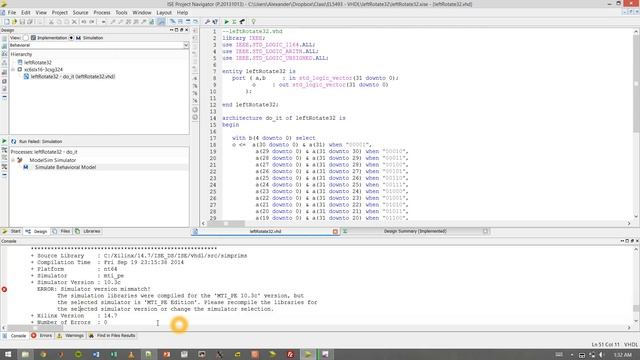The height and width of the screenshot is (360, 640).
Task: Collapse the ModelSim Simulator process node
Action: pyautogui.click(x=13, y=160)
